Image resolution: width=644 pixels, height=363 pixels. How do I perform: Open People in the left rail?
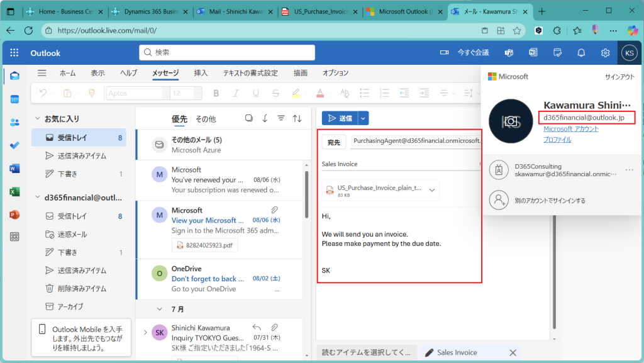coord(14,122)
